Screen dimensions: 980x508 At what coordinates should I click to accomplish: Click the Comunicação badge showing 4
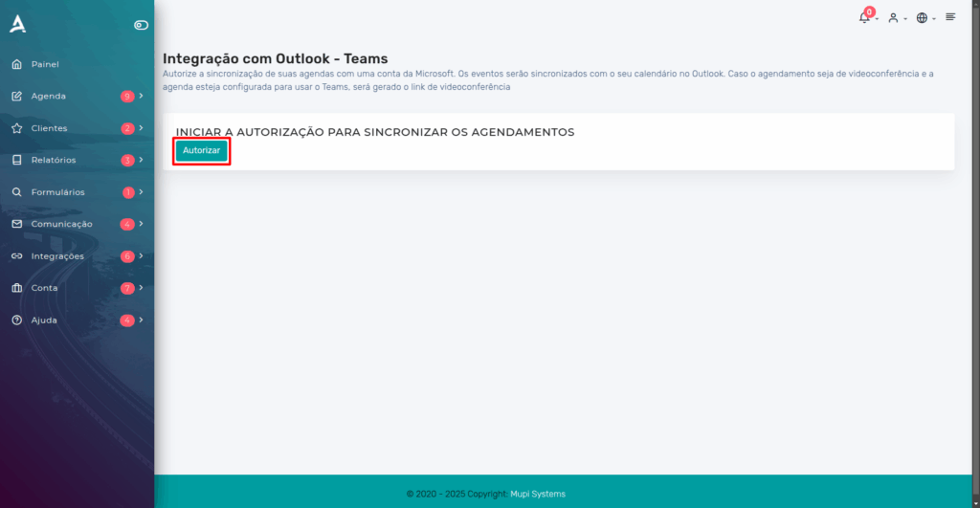tap(127, 224)
